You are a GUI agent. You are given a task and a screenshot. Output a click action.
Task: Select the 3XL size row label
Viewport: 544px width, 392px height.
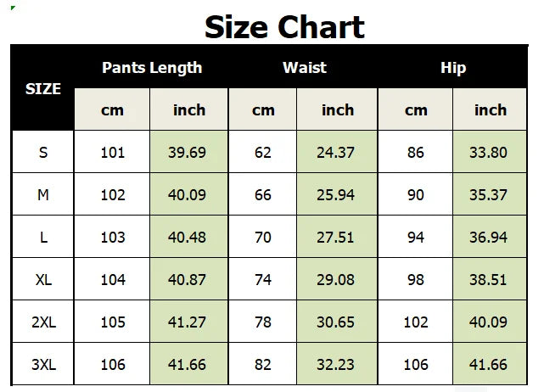(43, 365)
